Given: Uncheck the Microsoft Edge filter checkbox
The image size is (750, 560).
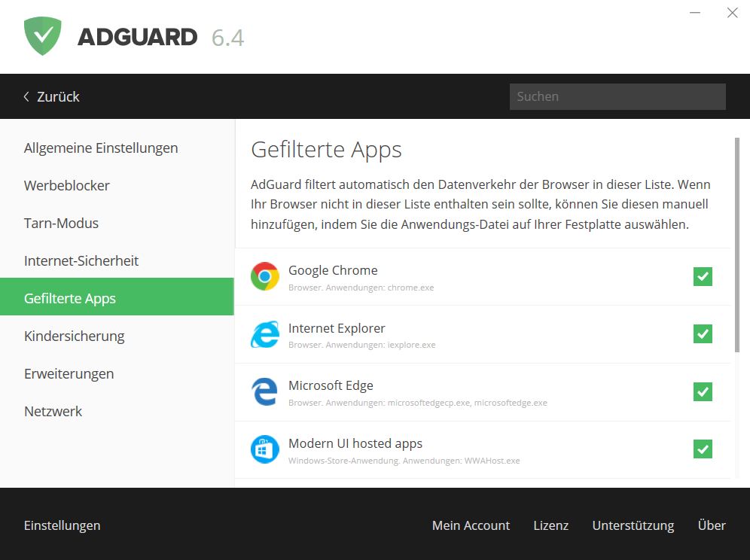Looking at the screenshot, I should (x=703, y=391).
